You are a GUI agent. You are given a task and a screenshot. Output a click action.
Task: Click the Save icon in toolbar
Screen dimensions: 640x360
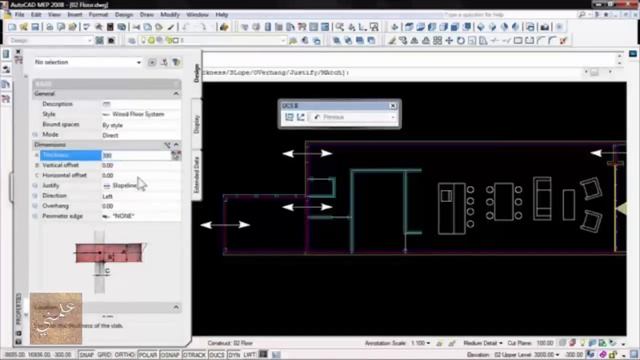(36, 27)
